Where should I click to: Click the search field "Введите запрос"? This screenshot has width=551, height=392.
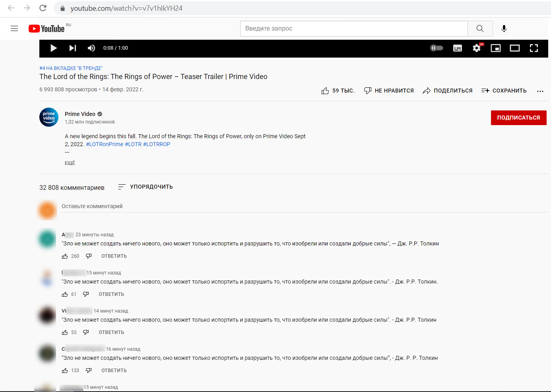(x=354, y=29)
